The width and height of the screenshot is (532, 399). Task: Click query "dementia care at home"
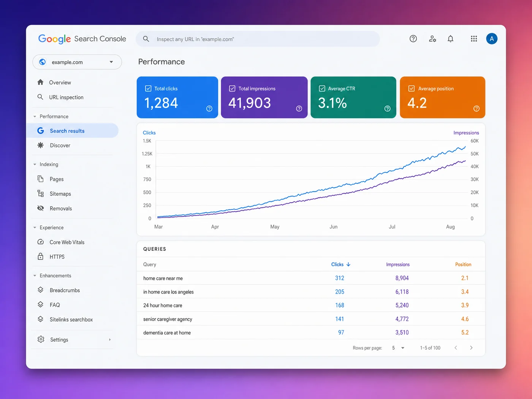tap(167, 332)
